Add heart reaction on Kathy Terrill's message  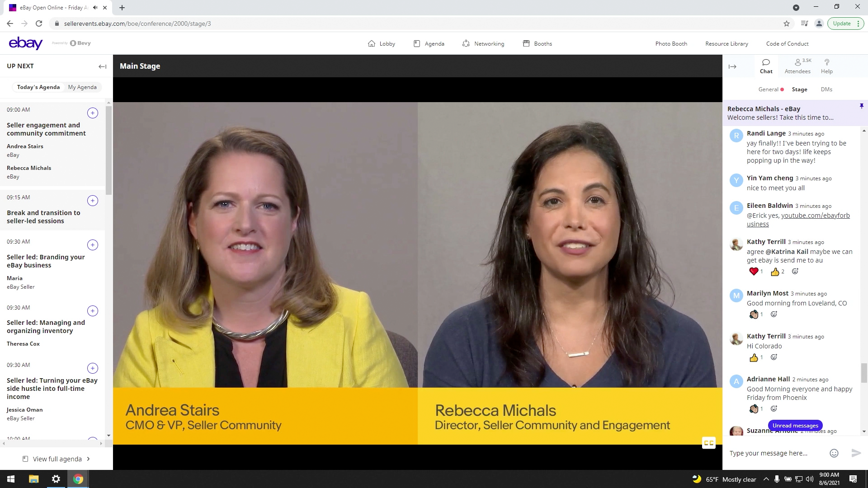point(754,272)
